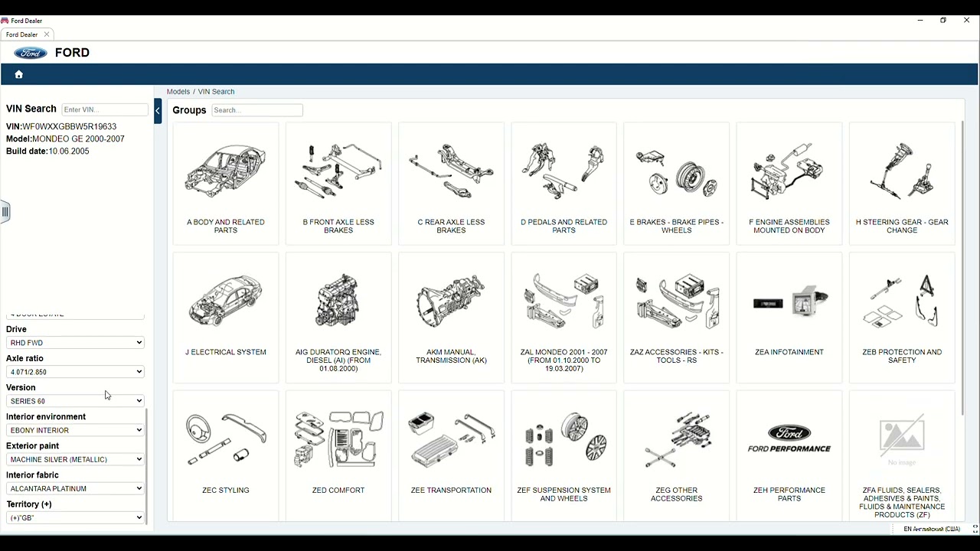Open B Front Axle Less Brakes group
Image resolution: width=980 pixels, height=551 pixels.
pyautogui.click(x=338, y=184)
